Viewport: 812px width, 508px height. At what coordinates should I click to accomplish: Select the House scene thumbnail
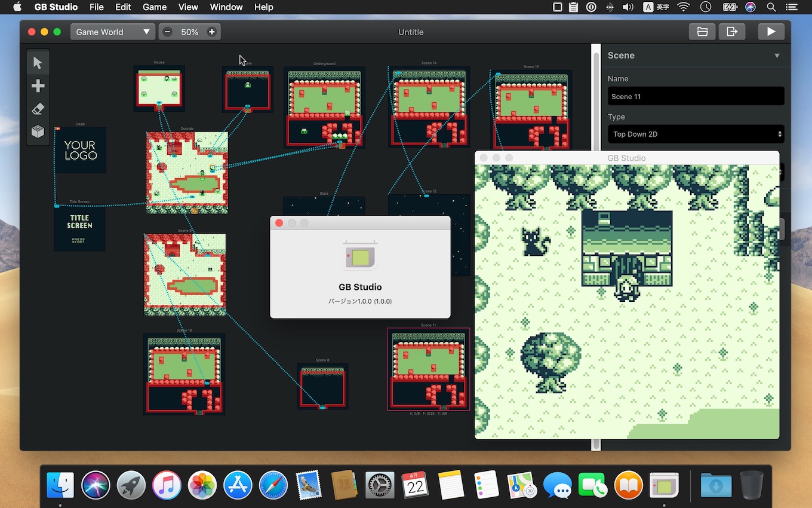(159, 88)
